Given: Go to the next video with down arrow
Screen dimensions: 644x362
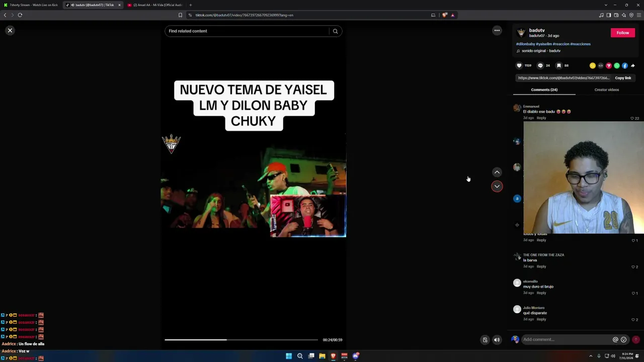Looking at the screenshot, I should (497, 187).
